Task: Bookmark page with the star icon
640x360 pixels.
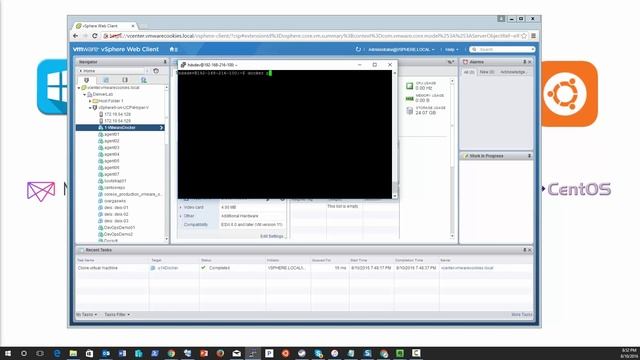Action: tap(524, 36)
